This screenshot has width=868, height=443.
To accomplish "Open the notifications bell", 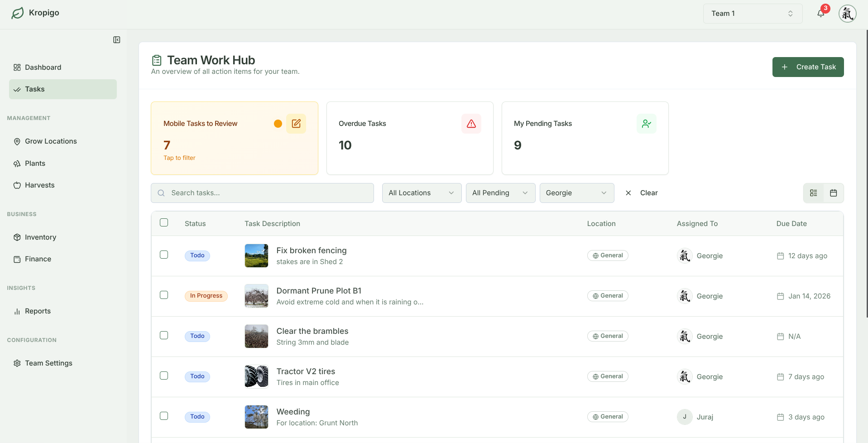I will coord(820,14).
